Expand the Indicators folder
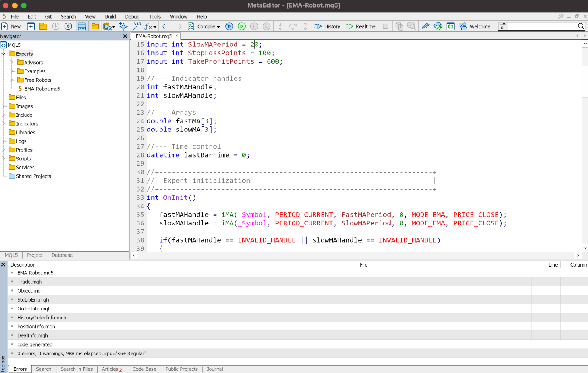 (4, 124)
